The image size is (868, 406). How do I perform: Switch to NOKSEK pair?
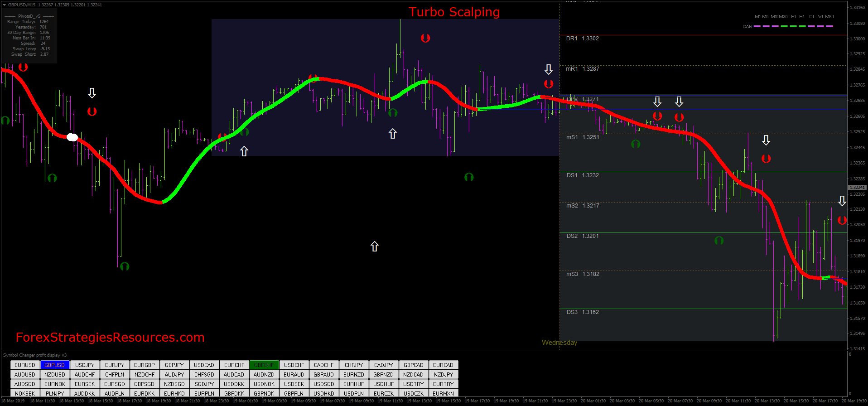click(x=25, y=393)
